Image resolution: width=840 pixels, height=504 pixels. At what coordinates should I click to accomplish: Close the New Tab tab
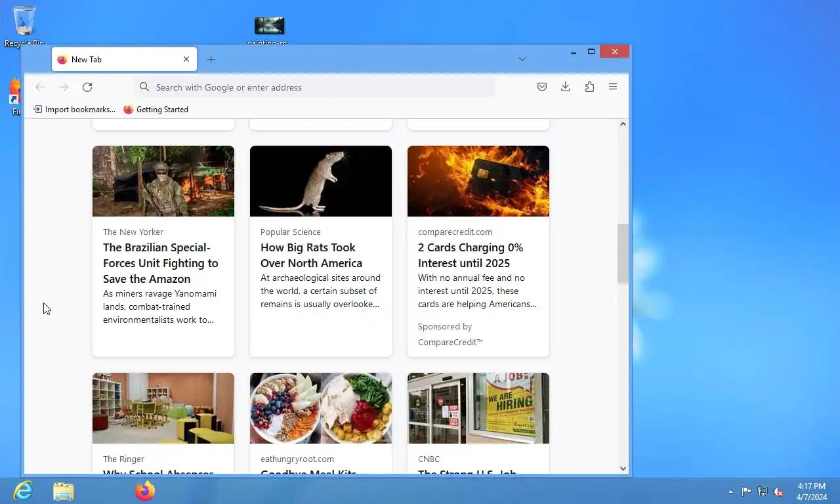[x=186, y=59]
